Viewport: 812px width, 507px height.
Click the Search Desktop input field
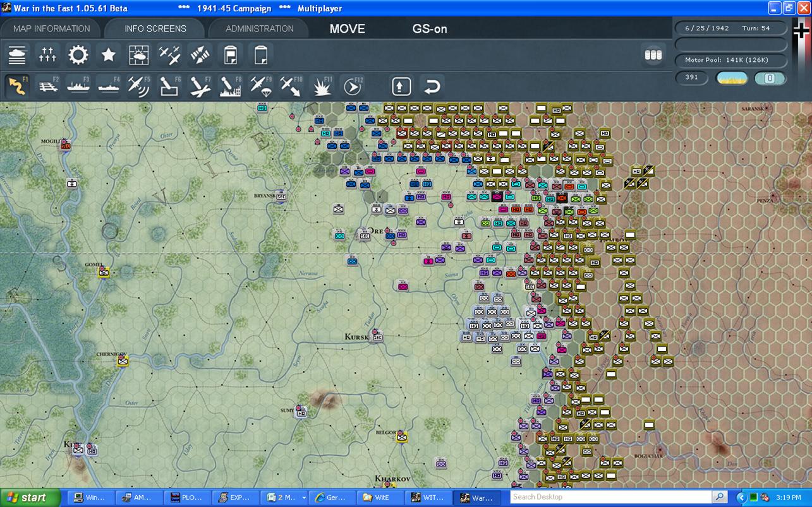pos(610,497)
